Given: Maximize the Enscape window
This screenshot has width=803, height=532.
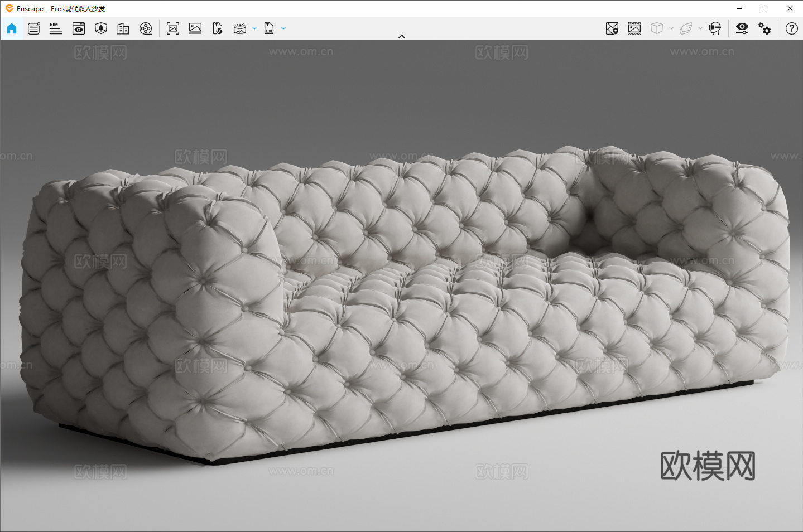Looking at the screenshot, I should tap(764, 8).
